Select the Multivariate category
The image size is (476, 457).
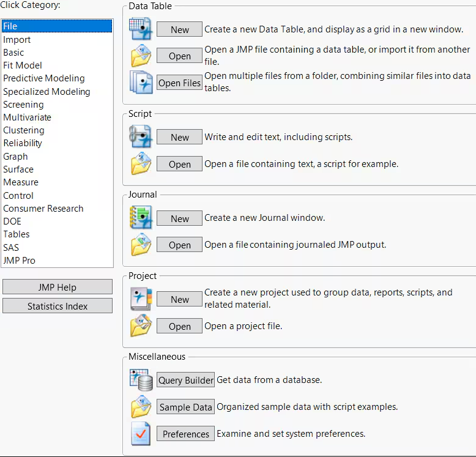57,117
